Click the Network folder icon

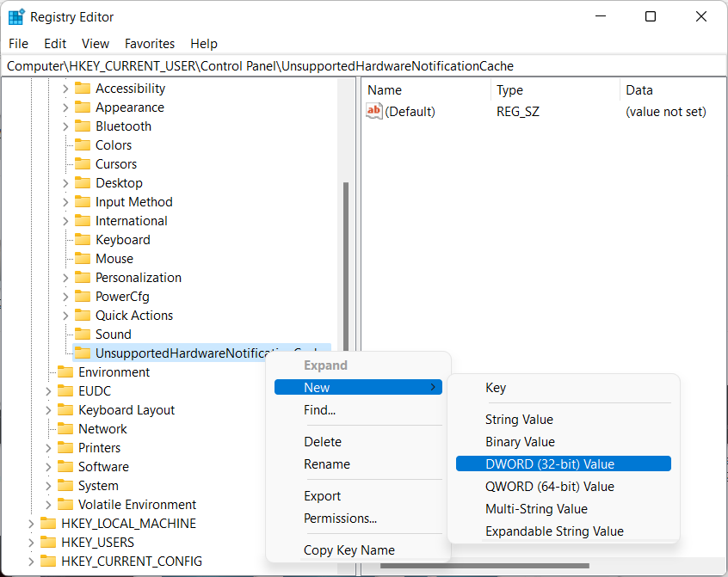(65, 428)
